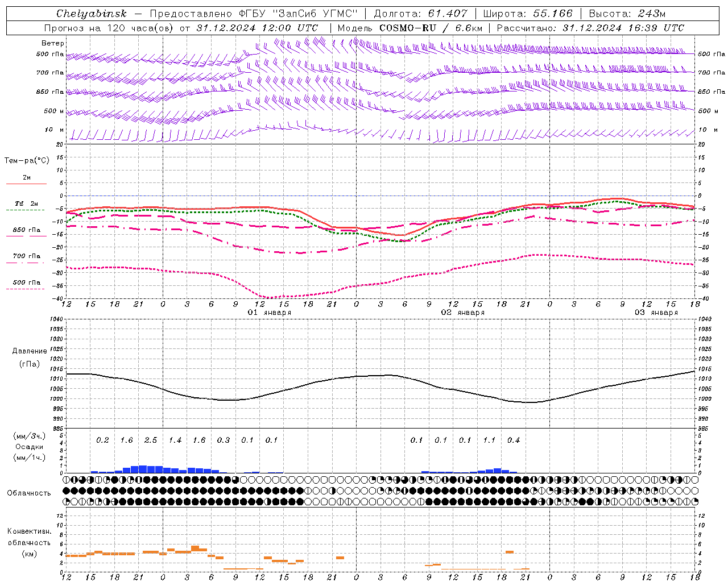This screenshot has height=582, width=728.
Task: Click the Chelyabinsk station title
Action: point(92,14)
